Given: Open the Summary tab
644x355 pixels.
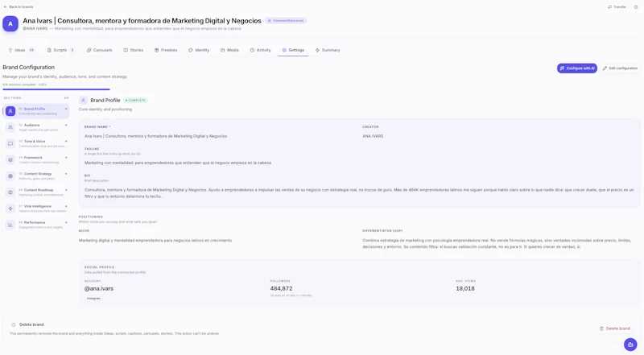Looking at the screenshot, I should pos(328,50).
